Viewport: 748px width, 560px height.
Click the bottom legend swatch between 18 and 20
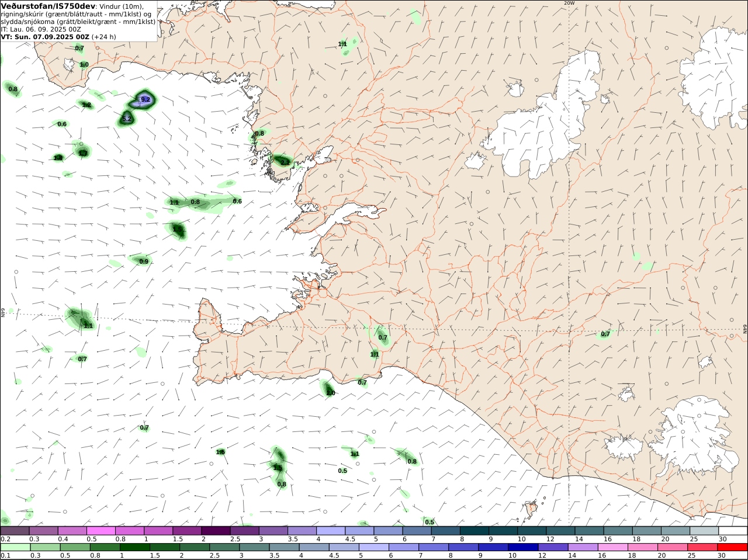(x=642, y=547)
